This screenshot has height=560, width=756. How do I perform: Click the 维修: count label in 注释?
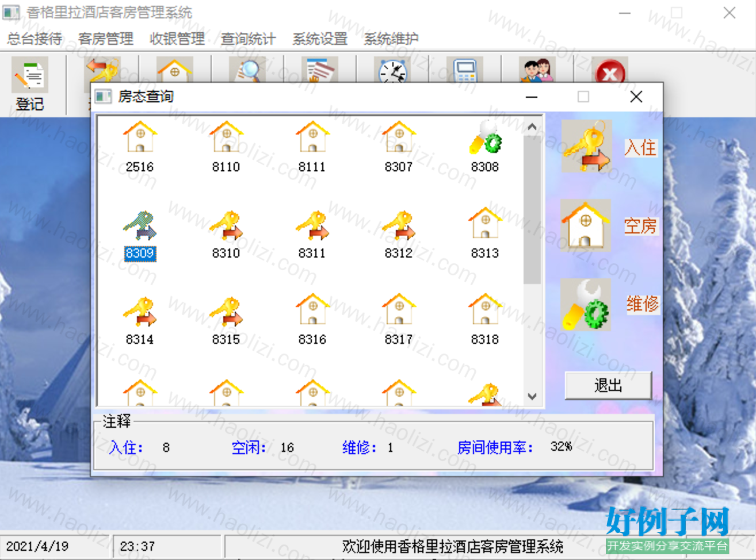click(x=360, y=447)
